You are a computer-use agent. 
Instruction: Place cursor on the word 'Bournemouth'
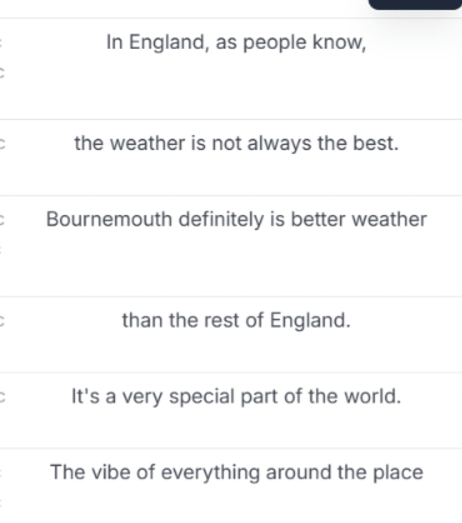click(109, 219)
